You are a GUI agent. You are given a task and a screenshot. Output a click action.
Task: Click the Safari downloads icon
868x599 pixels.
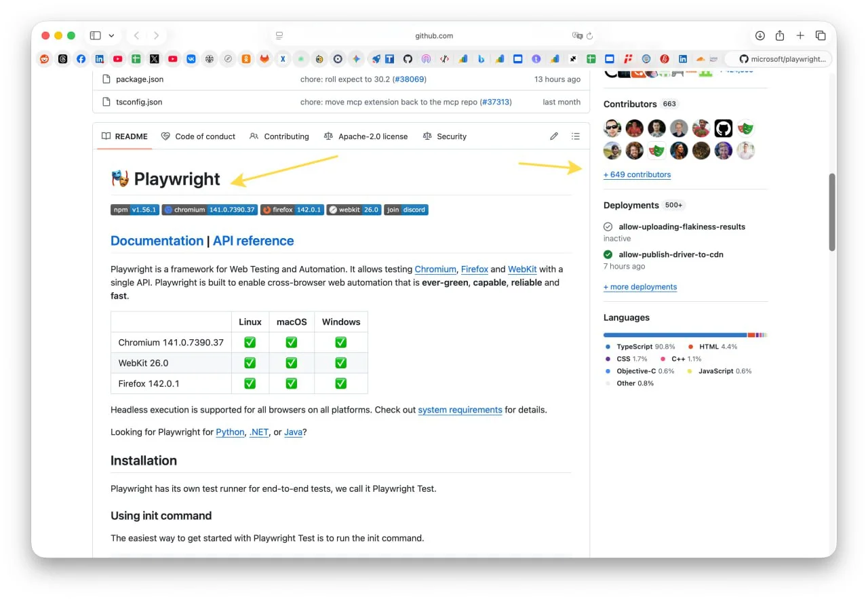[x=760, y=35]
